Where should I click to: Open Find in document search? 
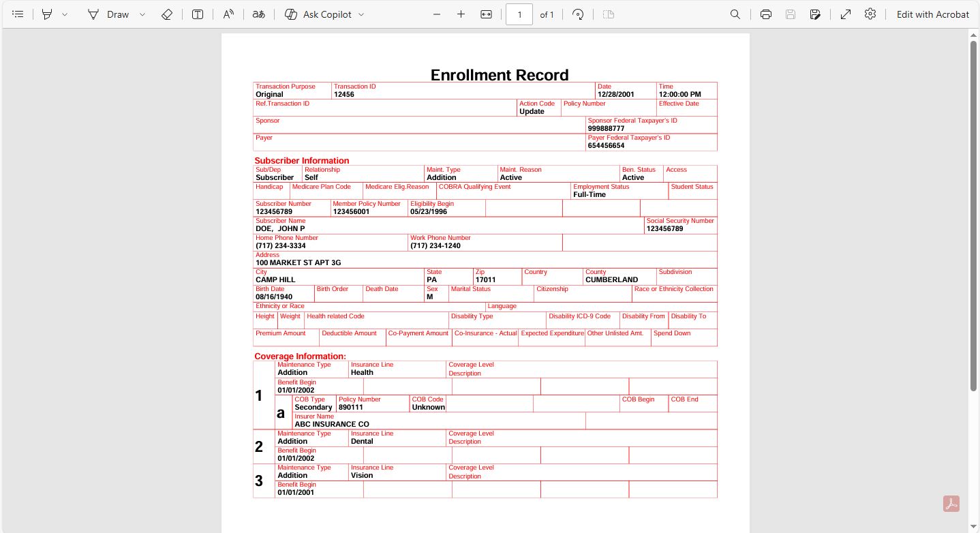pyautogui.click(x=735, y=14)
